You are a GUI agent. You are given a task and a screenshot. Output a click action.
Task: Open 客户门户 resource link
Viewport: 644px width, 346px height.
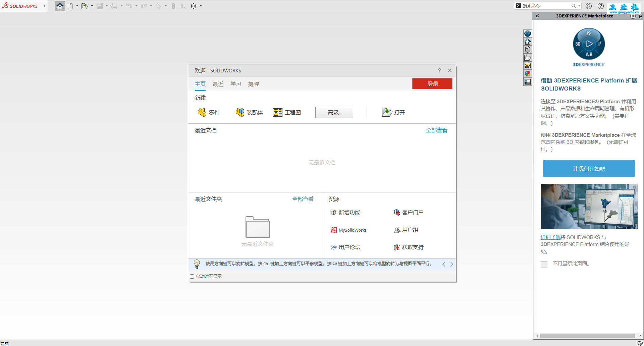pos(409,213)
